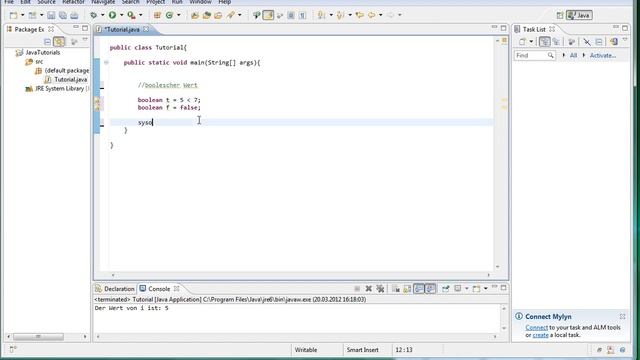Open the Project menu
Image resolution: width=640 pixels, height=360 pixels.
pos(156,2)
